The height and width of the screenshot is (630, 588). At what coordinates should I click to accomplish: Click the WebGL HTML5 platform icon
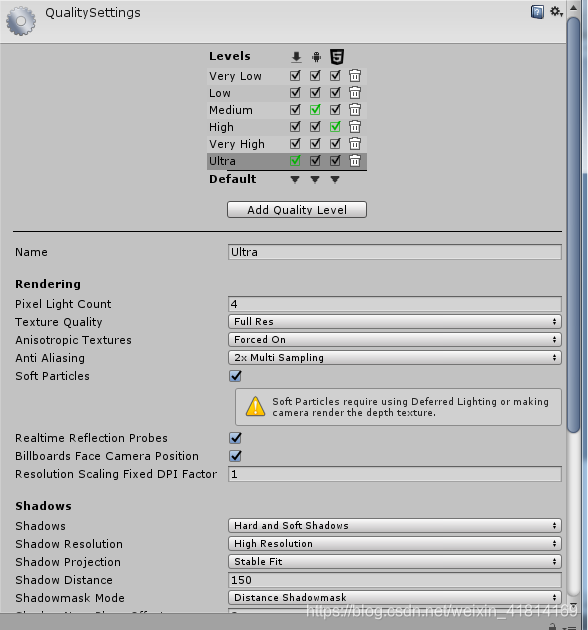tap(337, 57)
